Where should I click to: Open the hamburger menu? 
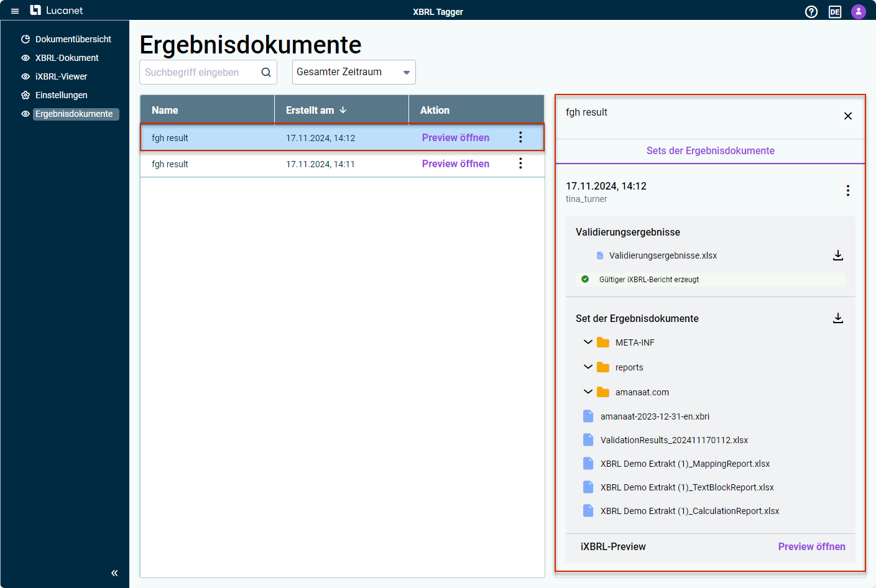[15, 11]
